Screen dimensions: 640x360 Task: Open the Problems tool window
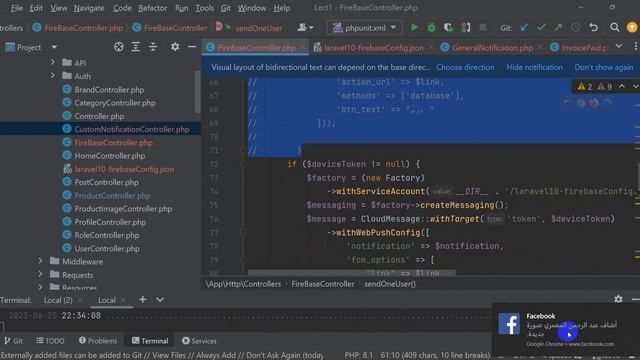(98, 341)
